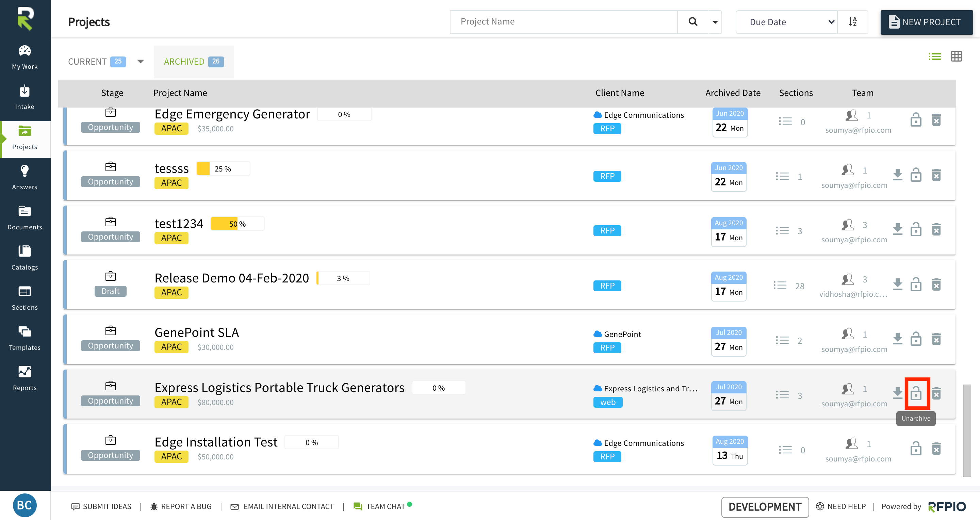The width and height of the screenshot is (980, 520).
Task: Click the GenePoint client name
Action: 622,334
